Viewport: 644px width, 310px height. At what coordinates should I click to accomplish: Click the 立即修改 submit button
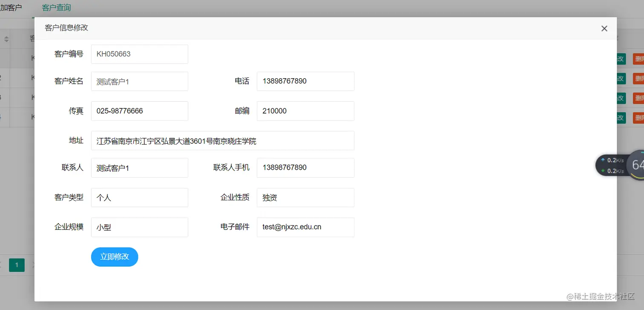(x=115, y=257)
